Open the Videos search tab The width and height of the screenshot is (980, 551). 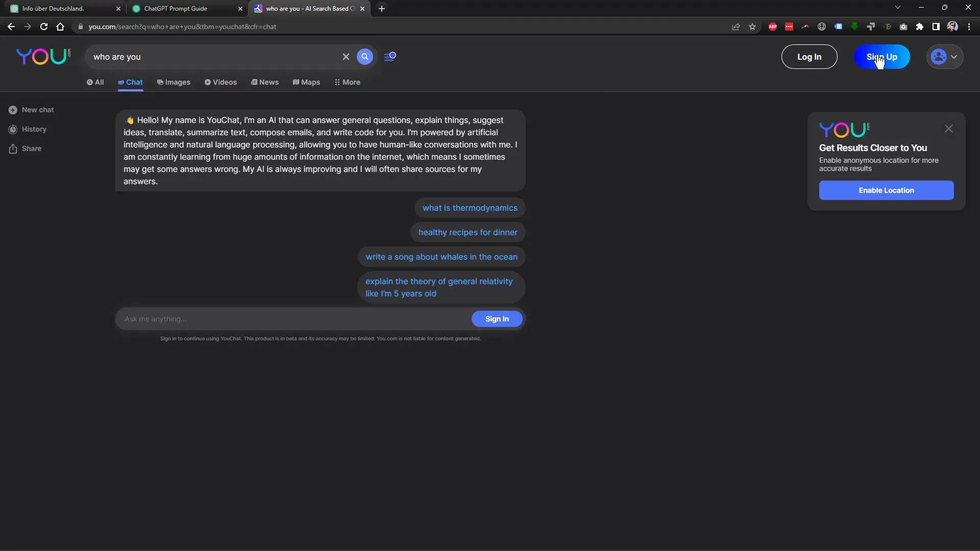click(x=221, y=82)
